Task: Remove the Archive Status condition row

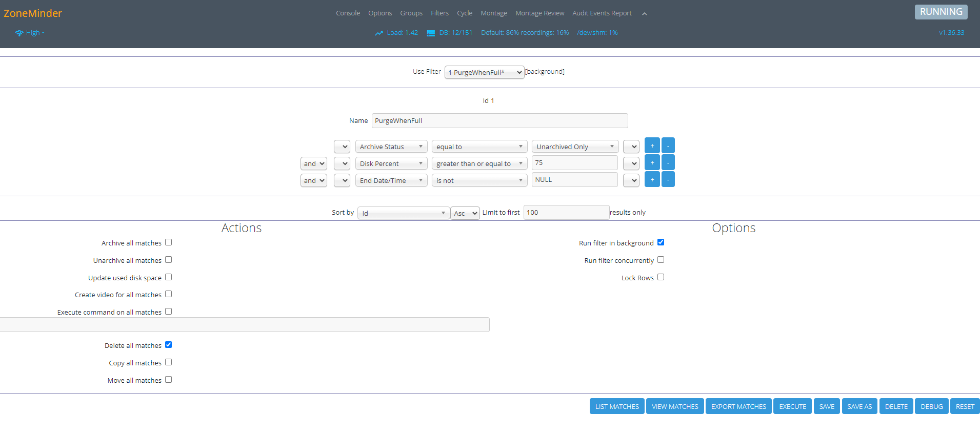Action: (x=668, y=146)
